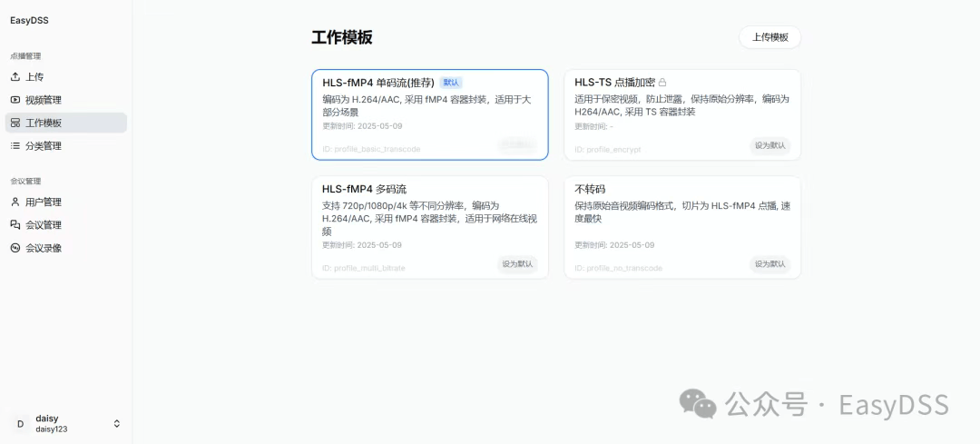980x444 pixels.
Task: Click the daisy user avatar
Action: pyautogui.click(x=20, y=424)
